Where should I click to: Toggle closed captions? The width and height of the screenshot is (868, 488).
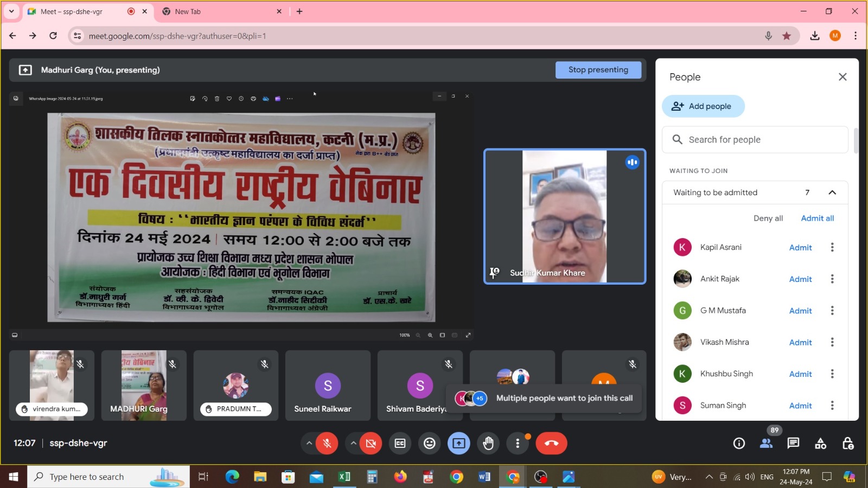pyautogui.click(x=400, y=444)
